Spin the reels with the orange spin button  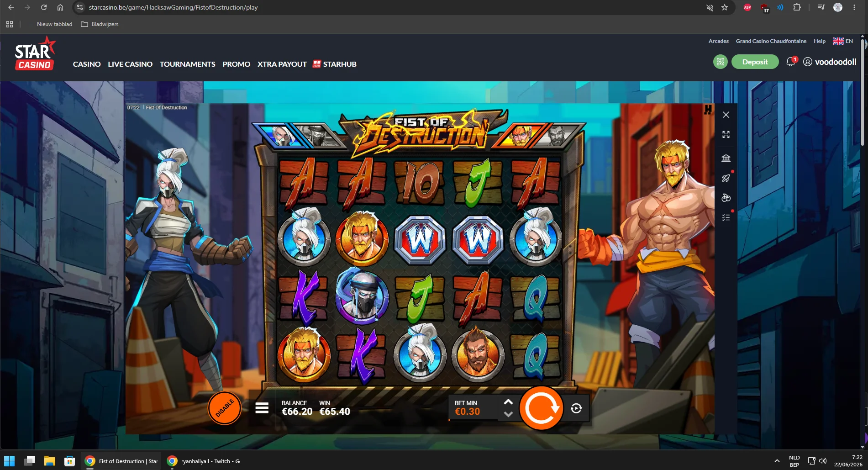click(x=542, y=408)
